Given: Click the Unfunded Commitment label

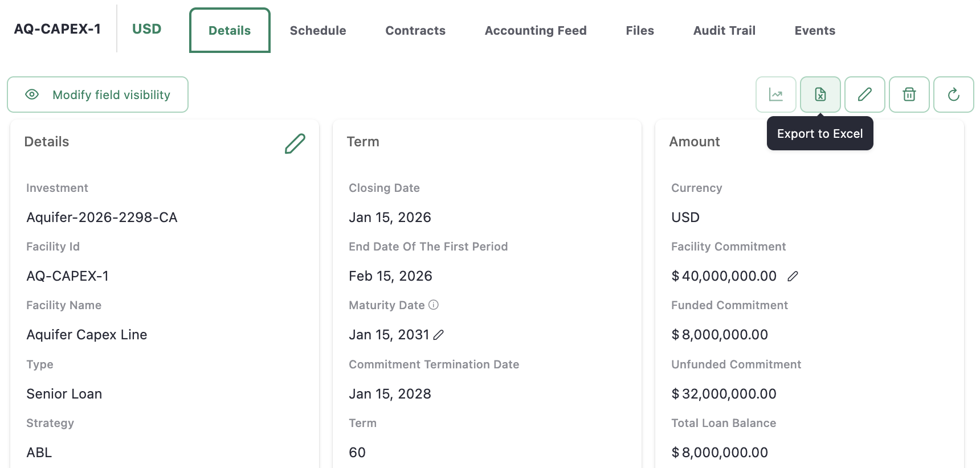Looking at the screenshot, I should pos(736,364).
